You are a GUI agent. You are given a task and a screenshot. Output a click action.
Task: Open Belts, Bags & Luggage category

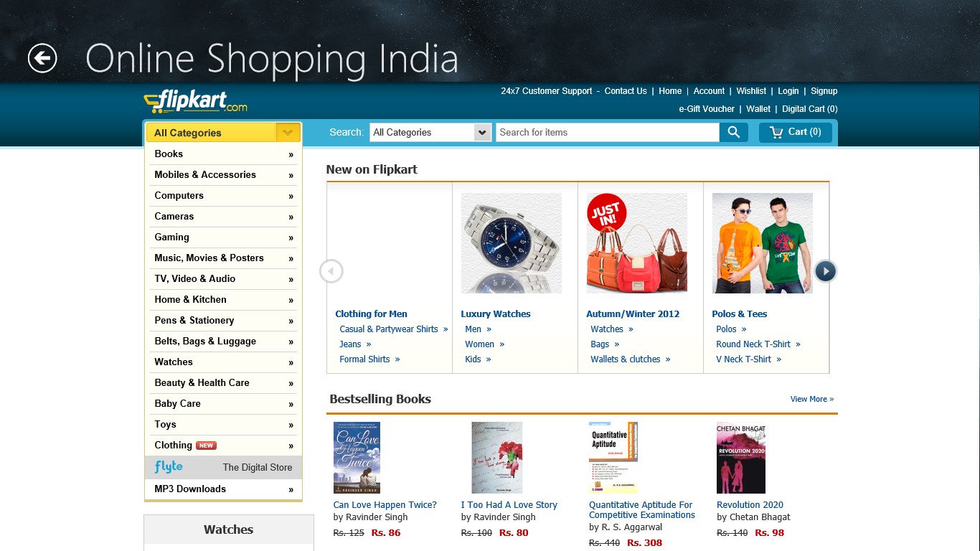click(x=223, y=342)
